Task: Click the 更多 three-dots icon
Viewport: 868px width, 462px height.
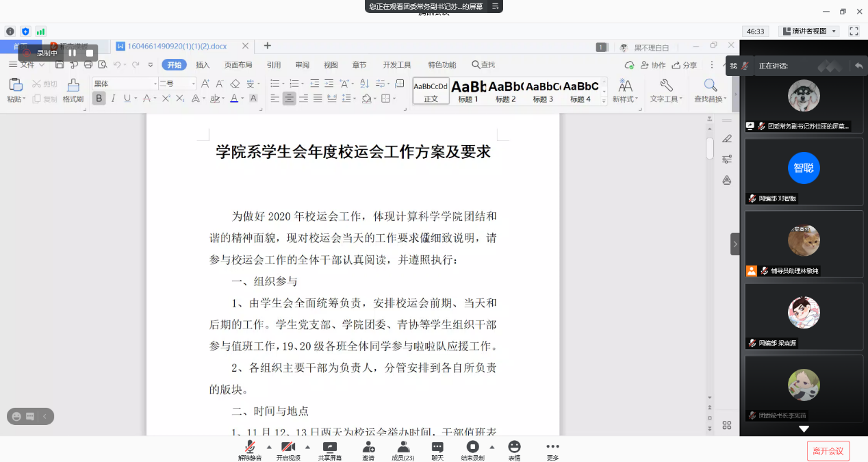Action: [552, 450]
